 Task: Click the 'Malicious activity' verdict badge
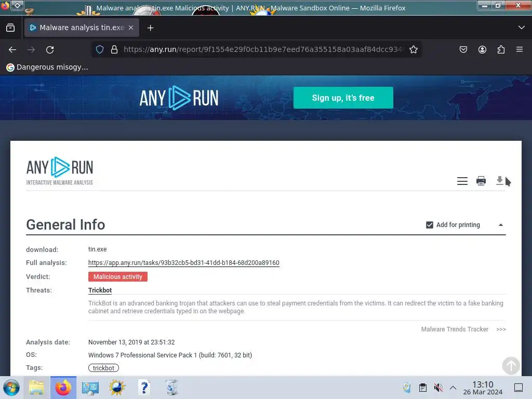point(118,276)
